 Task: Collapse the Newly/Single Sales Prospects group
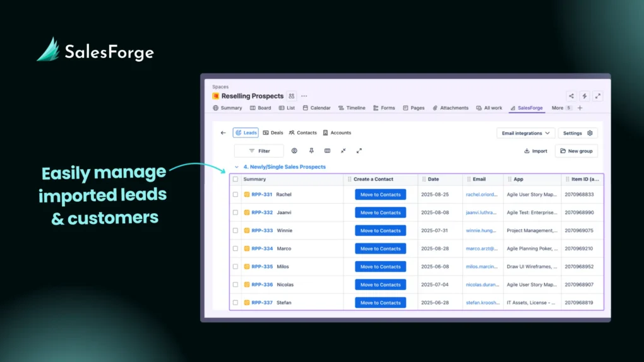pyautogui.click(x=237, y=167)
